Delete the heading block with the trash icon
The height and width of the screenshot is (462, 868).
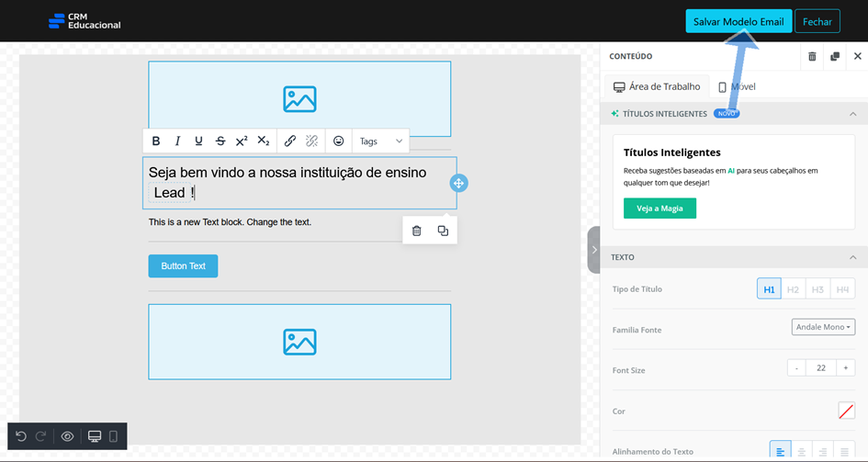pos(417,231)
